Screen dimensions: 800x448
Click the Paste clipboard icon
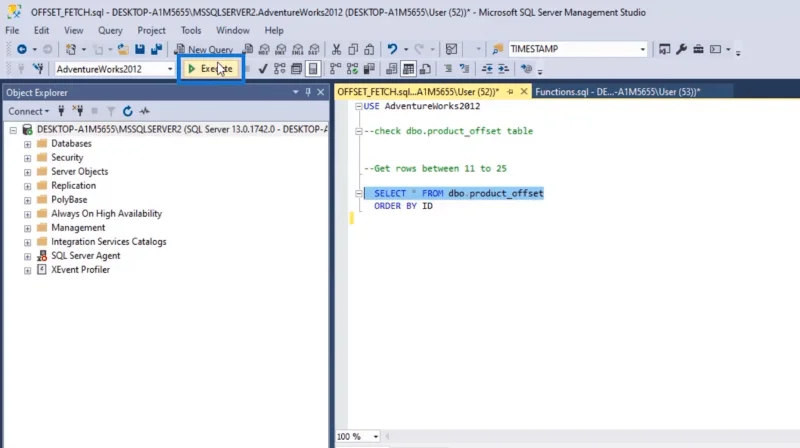click(x=369, y=49)
